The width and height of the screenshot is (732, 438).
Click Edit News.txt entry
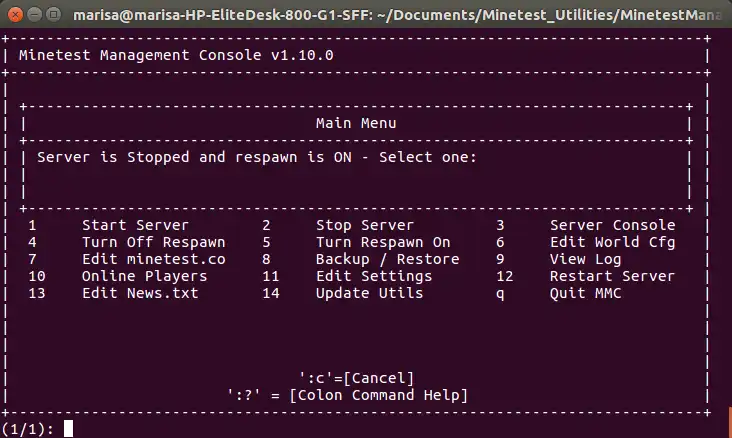click(140, 293)
